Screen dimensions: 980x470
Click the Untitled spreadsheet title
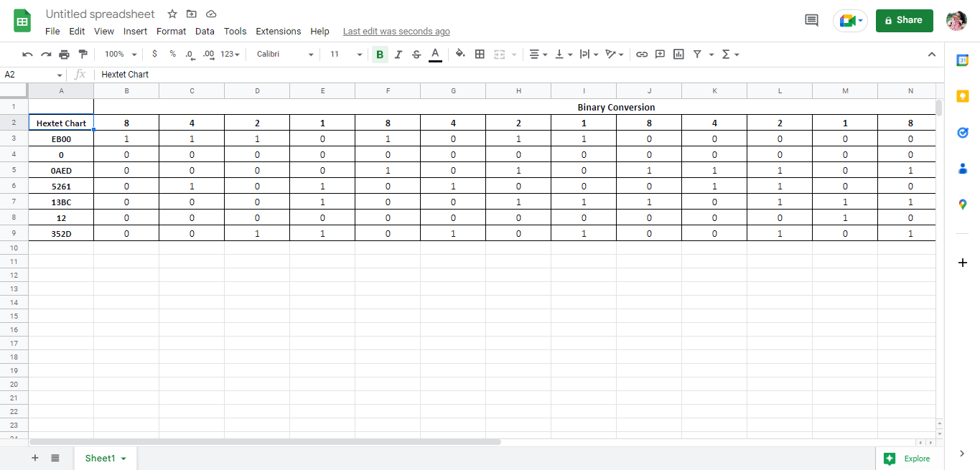[x=101, y=14]
